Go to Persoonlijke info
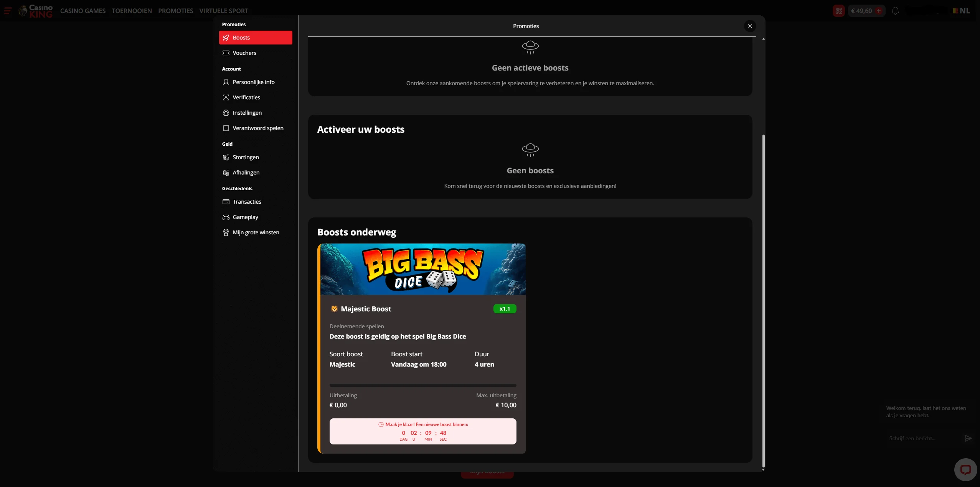Viewport: 980px width, 487px height. click(x=253, y=82)
